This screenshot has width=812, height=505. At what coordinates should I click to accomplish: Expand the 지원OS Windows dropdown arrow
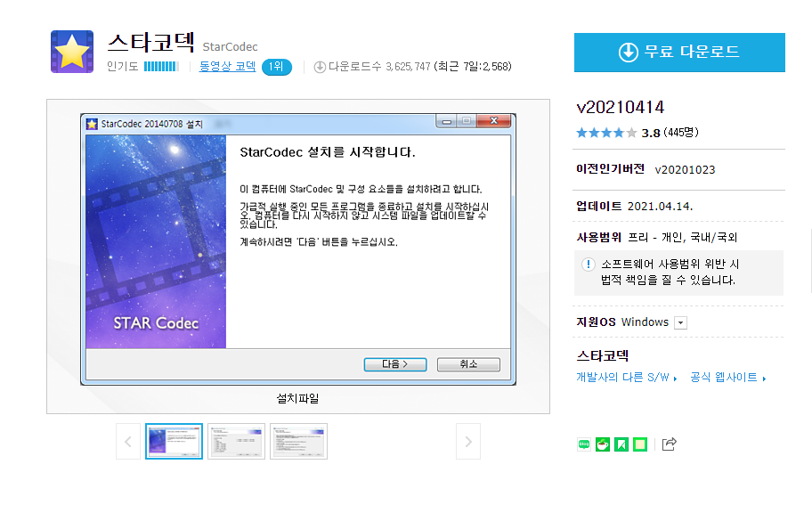click(680, 322)
